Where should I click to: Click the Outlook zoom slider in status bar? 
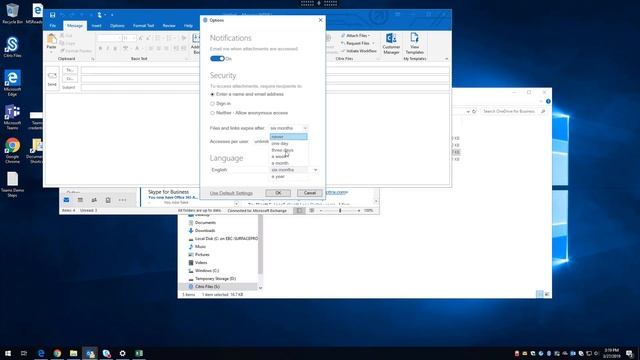coord(340,211)
